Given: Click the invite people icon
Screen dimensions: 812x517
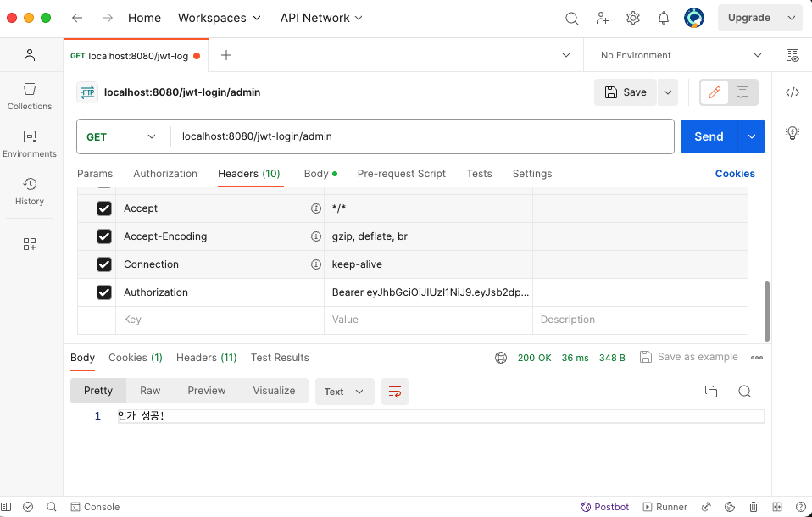Looking at the screenshot, I should [x=603, y=18].
